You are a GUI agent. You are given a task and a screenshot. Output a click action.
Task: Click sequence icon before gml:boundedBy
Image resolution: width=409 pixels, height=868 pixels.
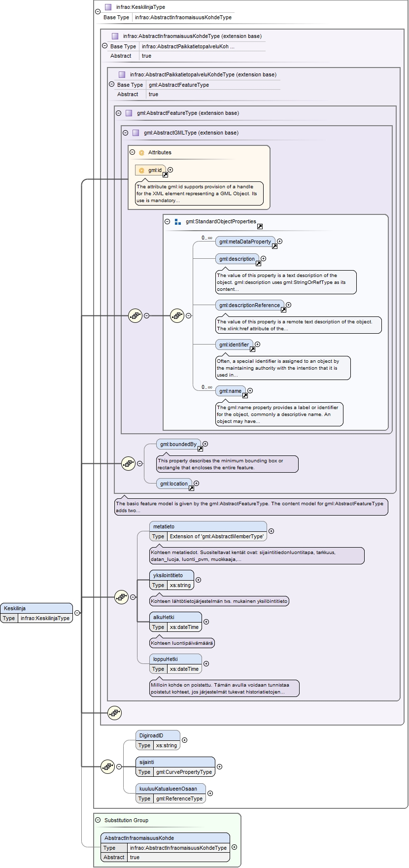coord(128,463)
